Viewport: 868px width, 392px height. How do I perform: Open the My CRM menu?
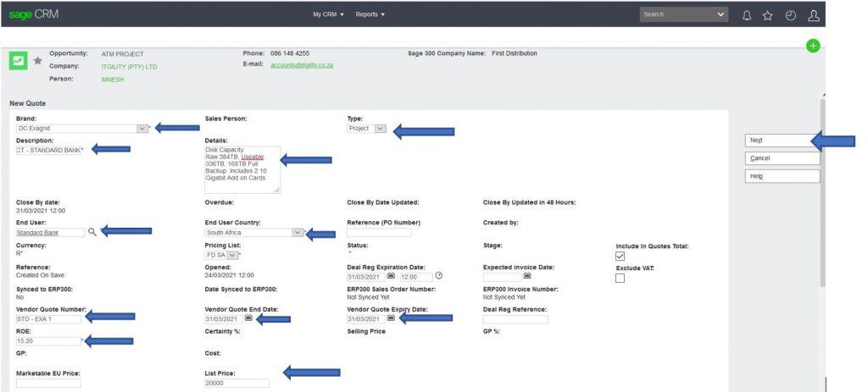point(329,14)
